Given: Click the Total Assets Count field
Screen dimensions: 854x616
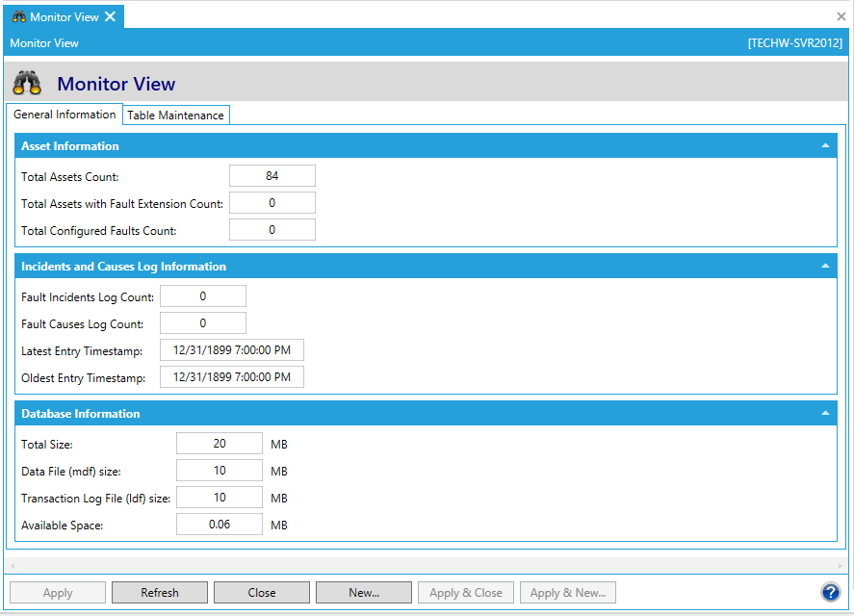Looking at the screenshot, I should [272, 176].
